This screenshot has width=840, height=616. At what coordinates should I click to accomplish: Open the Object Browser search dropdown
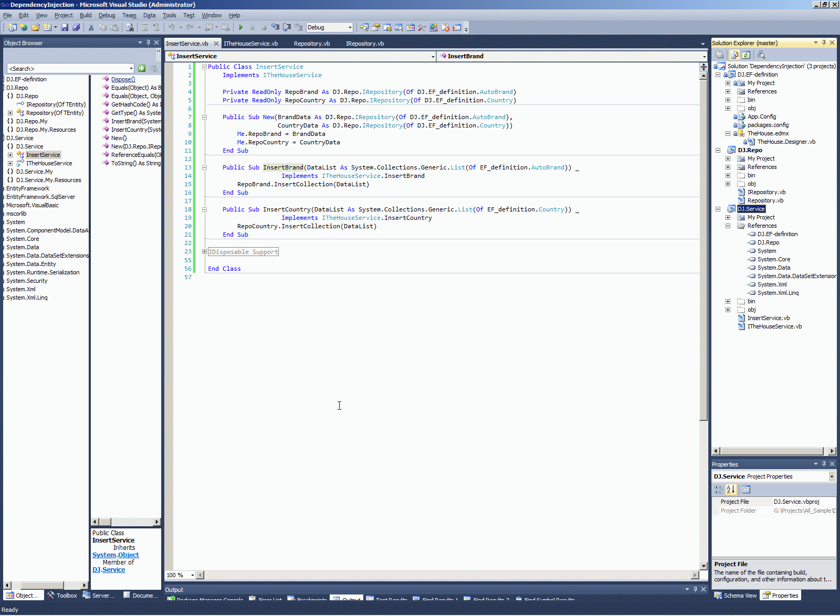point(131,68)
